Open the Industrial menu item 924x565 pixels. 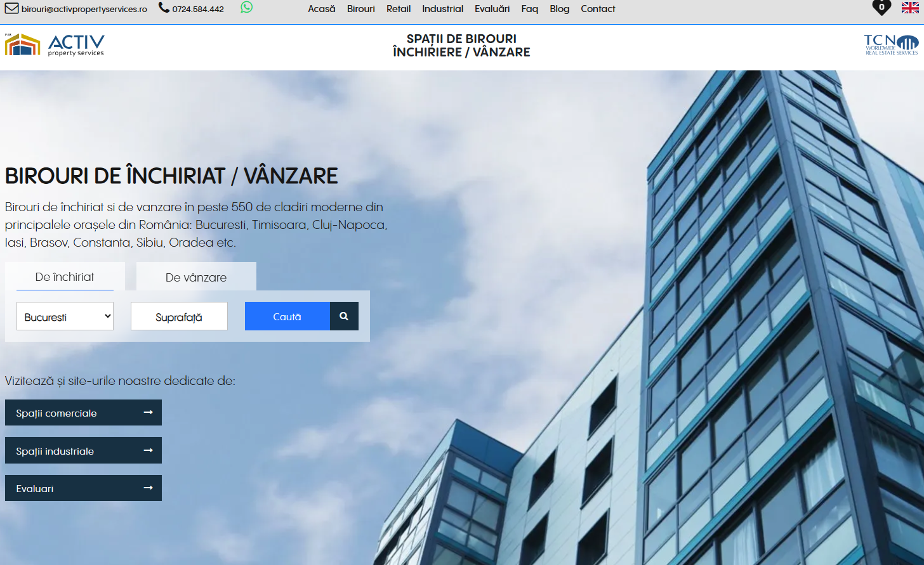tap(442, 9)
